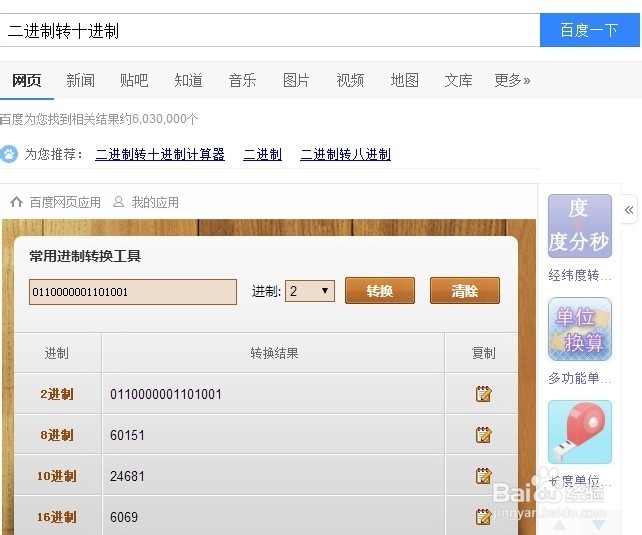Image resolution: width=642 pixels, height=535 pixels.
Task: Expand the 更多» menu
Action: pos(512,80)
